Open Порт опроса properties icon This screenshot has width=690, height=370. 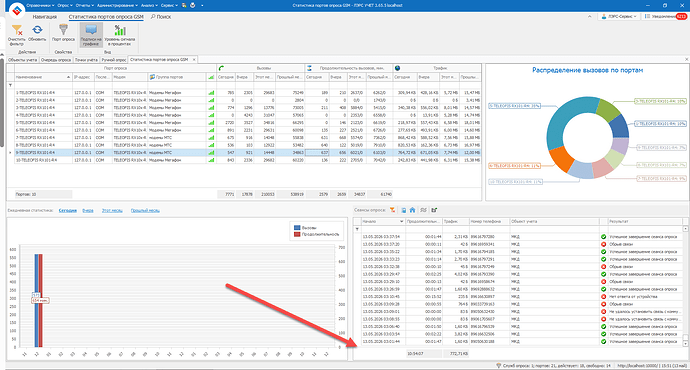pos(63,30)
